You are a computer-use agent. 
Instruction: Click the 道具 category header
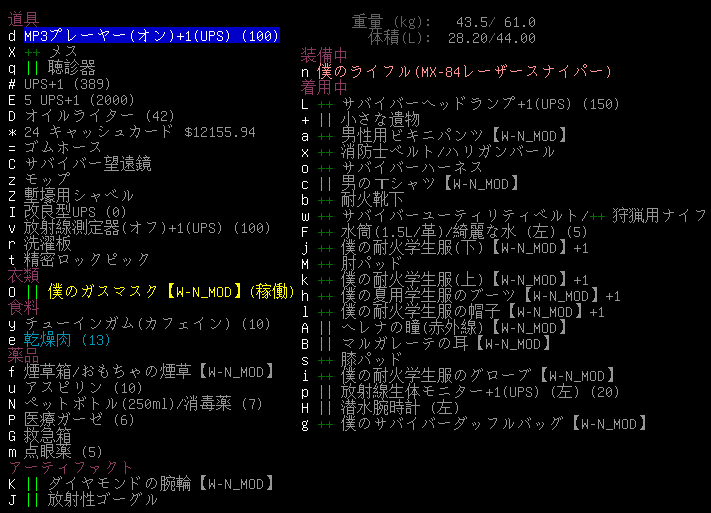pyautogui.click(x=24, y=20)
